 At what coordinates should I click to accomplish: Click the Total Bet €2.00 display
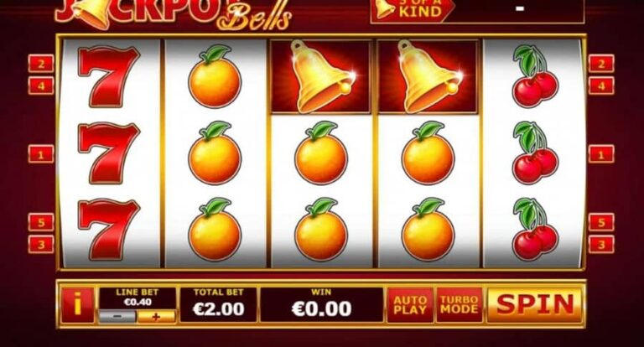pos(219,305)
